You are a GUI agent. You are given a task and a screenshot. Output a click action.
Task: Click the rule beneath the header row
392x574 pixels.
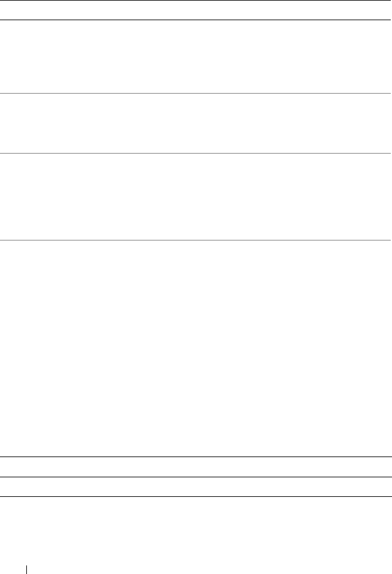[x=196, y=20]
